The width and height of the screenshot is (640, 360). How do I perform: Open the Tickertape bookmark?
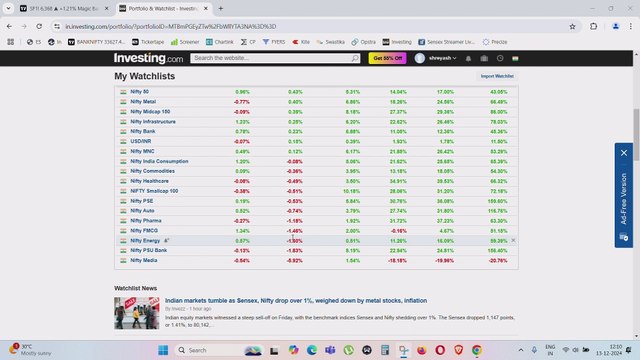click(148, 42)
